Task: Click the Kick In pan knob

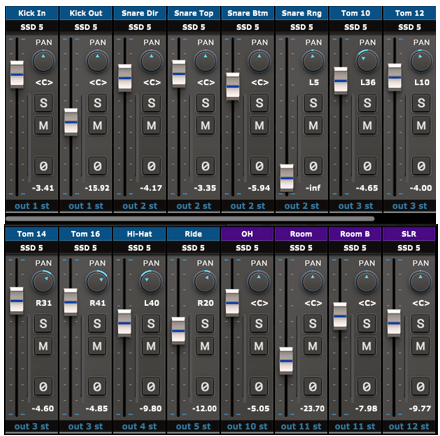Action: (43, 61)
